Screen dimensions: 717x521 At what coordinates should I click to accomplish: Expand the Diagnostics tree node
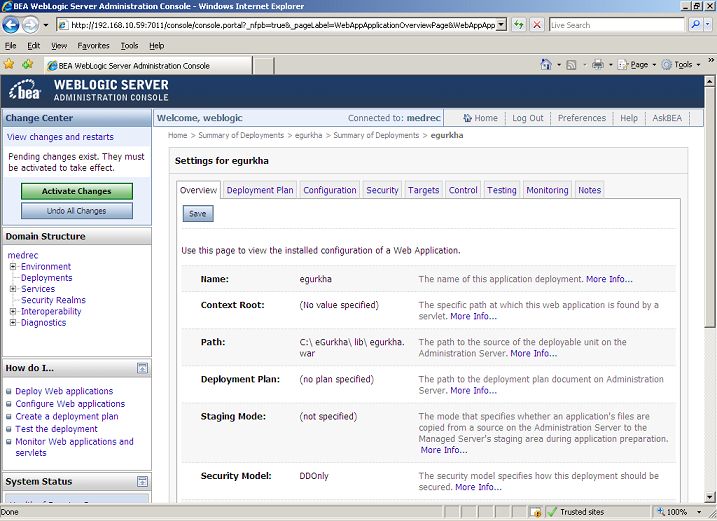click(13, 322)
